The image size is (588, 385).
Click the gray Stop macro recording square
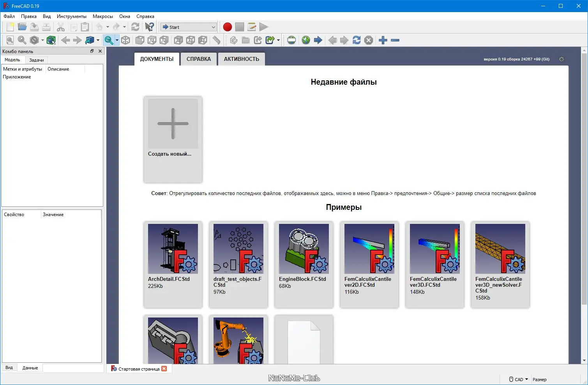click(240, 27)
